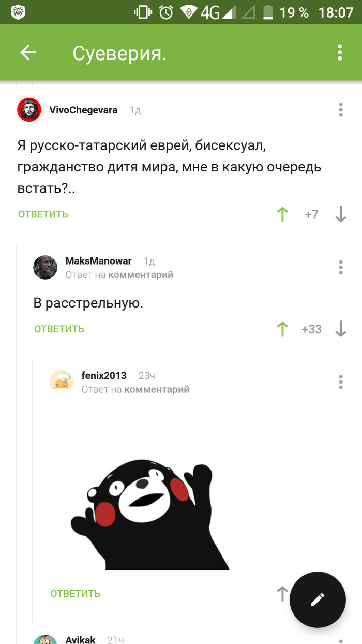Viewport: 362px width, 644px height.
Task: Upvote VivoChegevara's comment
Action: click(282, 214)
